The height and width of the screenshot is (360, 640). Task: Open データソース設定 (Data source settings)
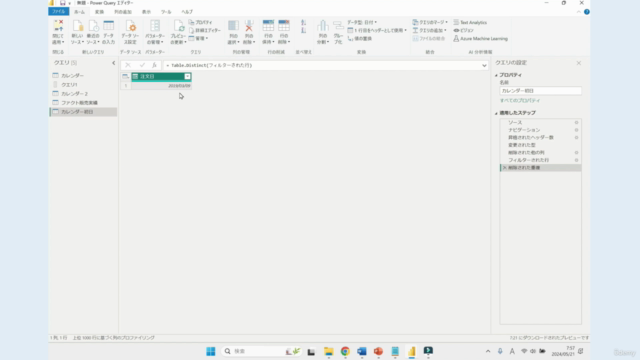130,32
